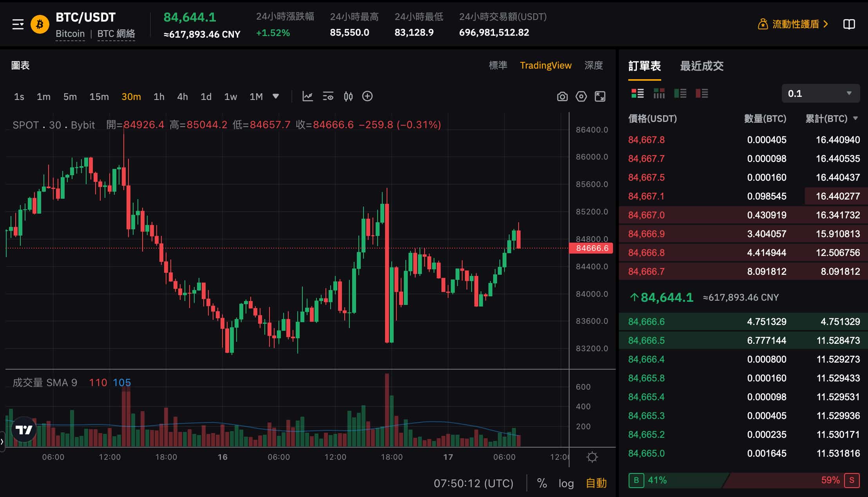Click the 價格(USDT) column header
This screenshot has width=868, height=497.
point(652,119)
